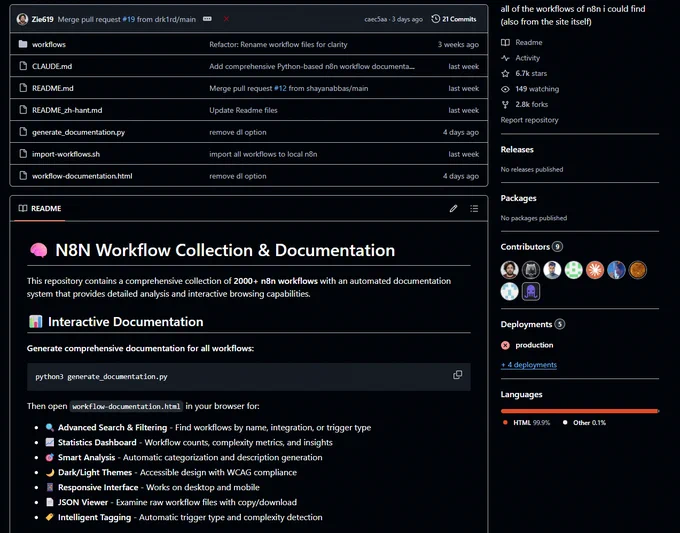
Task: Open the Activity sidebar link
Action: [527, 58]
